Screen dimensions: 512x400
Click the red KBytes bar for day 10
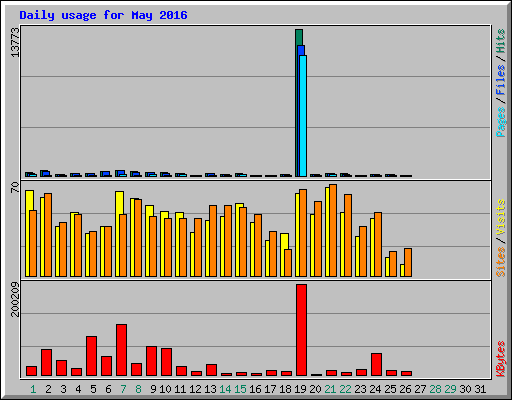point(166,362)
